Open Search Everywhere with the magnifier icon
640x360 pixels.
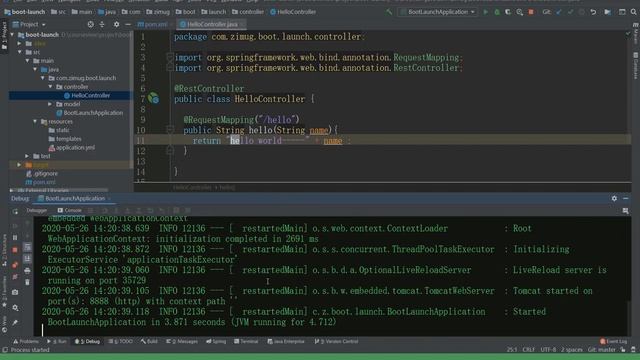(x=633, y=12)
